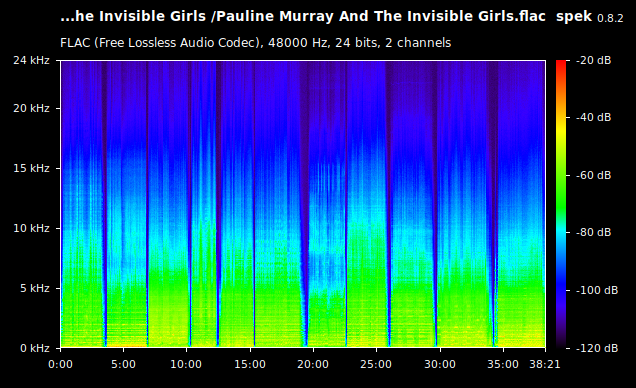Click the -60 dB scale label
The width and height of the screenshot is (636, 388).
pyautogui.click(x=593, y=176)
